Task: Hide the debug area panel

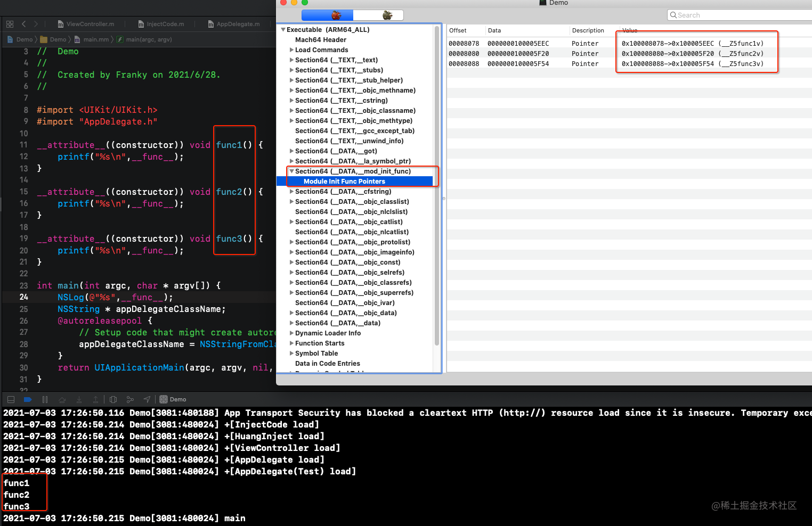Action: point(11,399)
